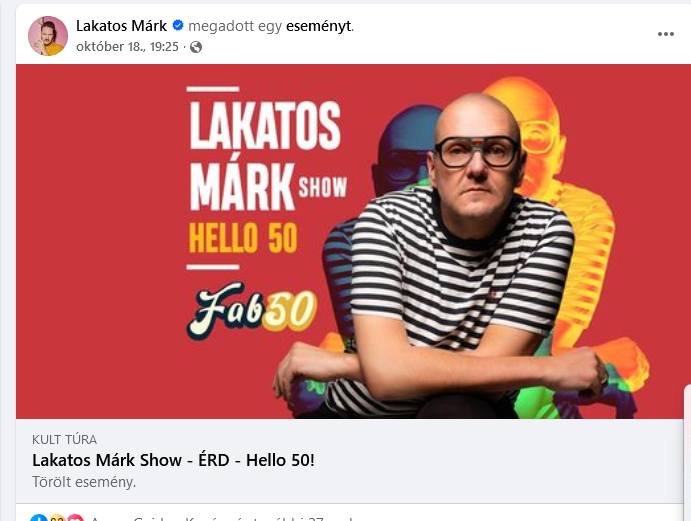The height and width of the screenshot is (521, 691).
Task: Show the list of people who reacted
Action: tap(222, 518)
